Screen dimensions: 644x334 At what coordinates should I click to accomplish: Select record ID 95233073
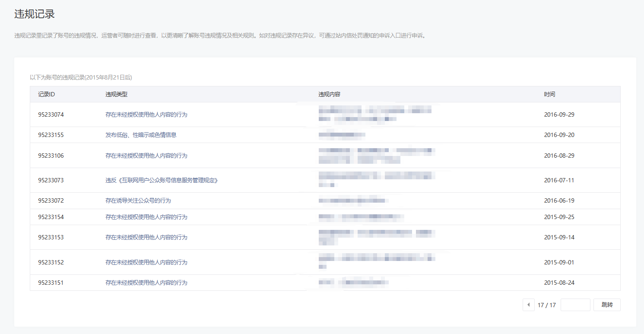click(51, 180)
